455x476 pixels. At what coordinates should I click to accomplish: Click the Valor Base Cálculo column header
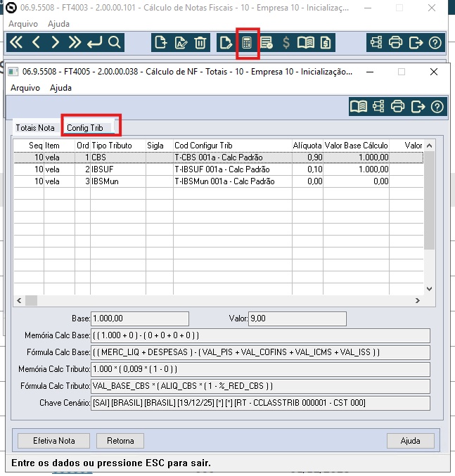click(x=356, y=146)
